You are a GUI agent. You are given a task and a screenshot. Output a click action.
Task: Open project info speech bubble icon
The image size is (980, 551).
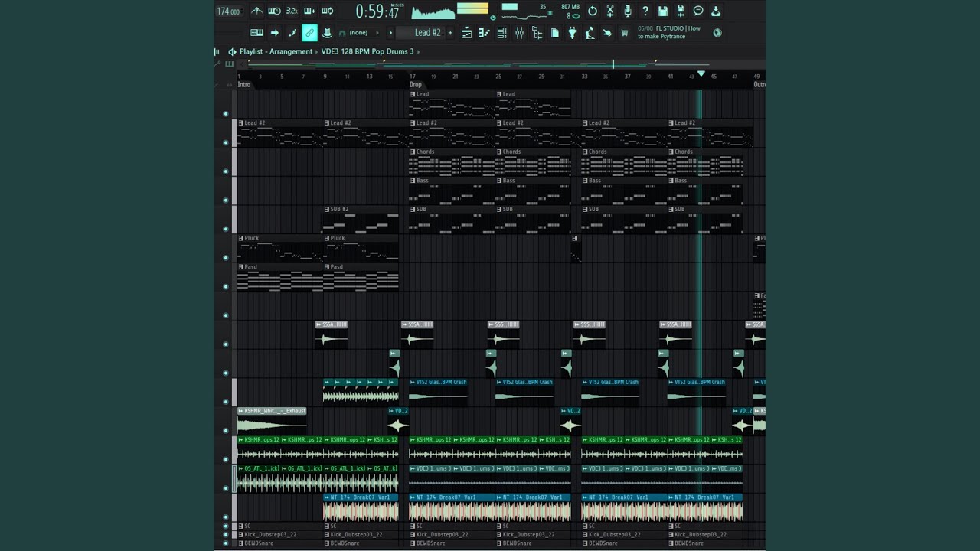click(698, 11)
